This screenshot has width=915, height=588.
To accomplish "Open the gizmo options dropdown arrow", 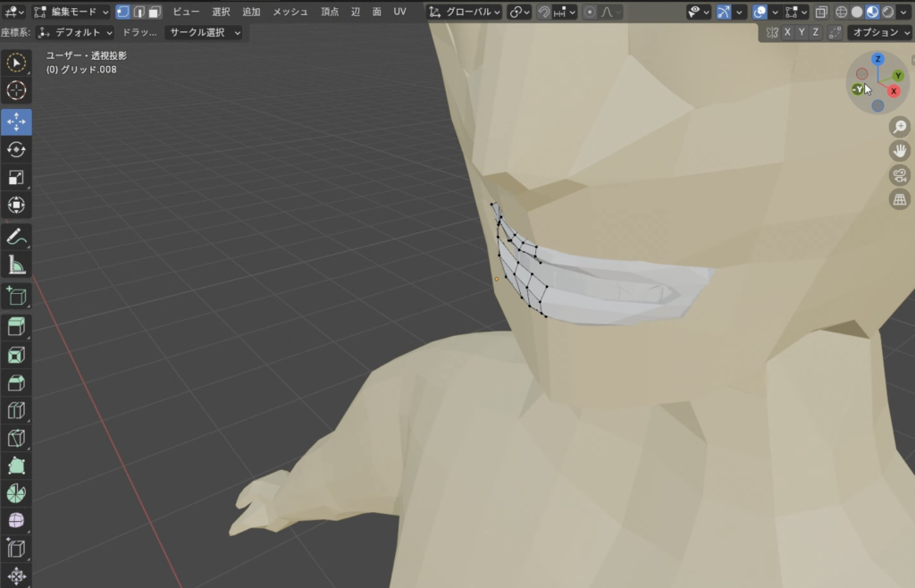I will pos(739,12).
